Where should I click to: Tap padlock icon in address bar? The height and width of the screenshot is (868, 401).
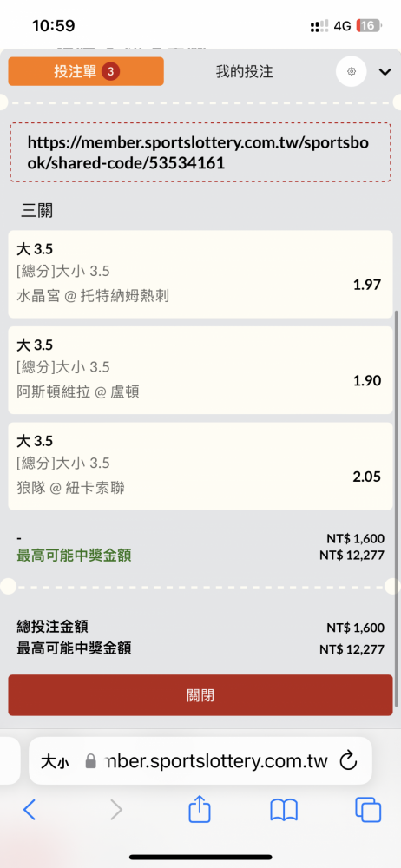tap(90, 762)
